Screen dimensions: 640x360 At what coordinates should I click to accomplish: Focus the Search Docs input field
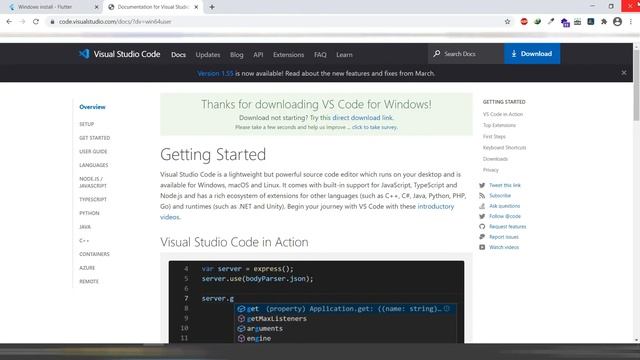(466, 53)
